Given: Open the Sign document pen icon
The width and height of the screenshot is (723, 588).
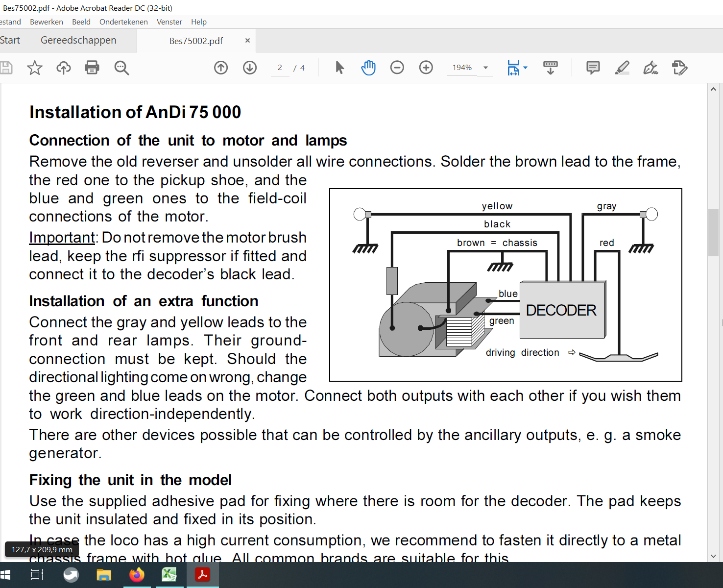Looking at the screenshot, I should [x=651, y=68].
